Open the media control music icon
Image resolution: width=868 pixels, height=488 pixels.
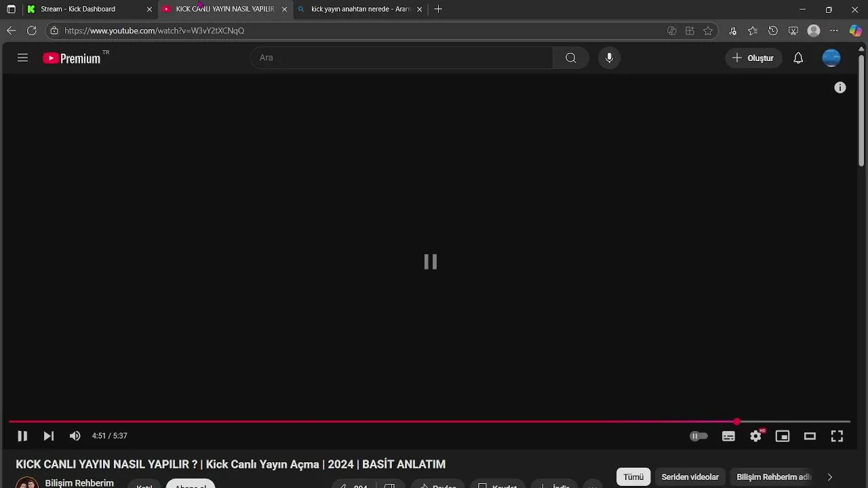pyautogui.click(x=732, y=30)
